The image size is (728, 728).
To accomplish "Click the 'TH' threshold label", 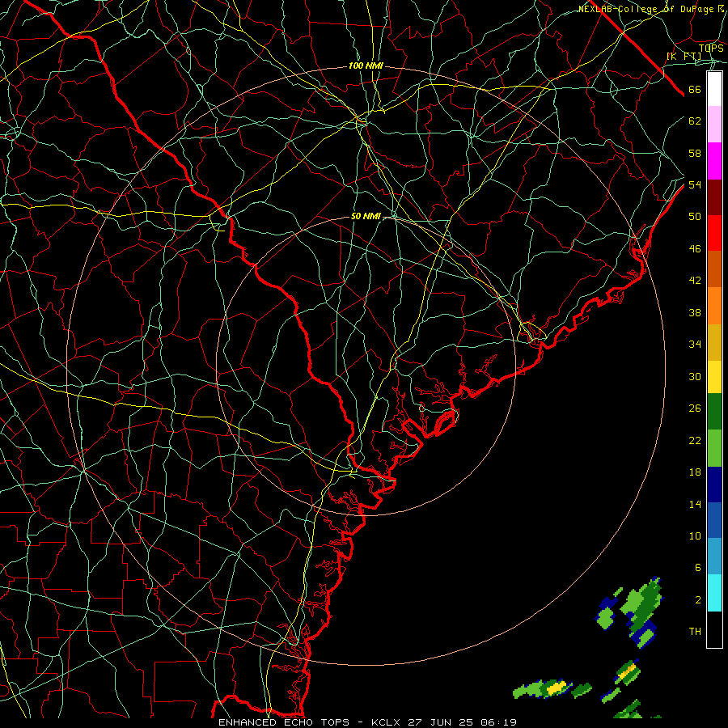I will pyautogui.click(x=695, y=632).
